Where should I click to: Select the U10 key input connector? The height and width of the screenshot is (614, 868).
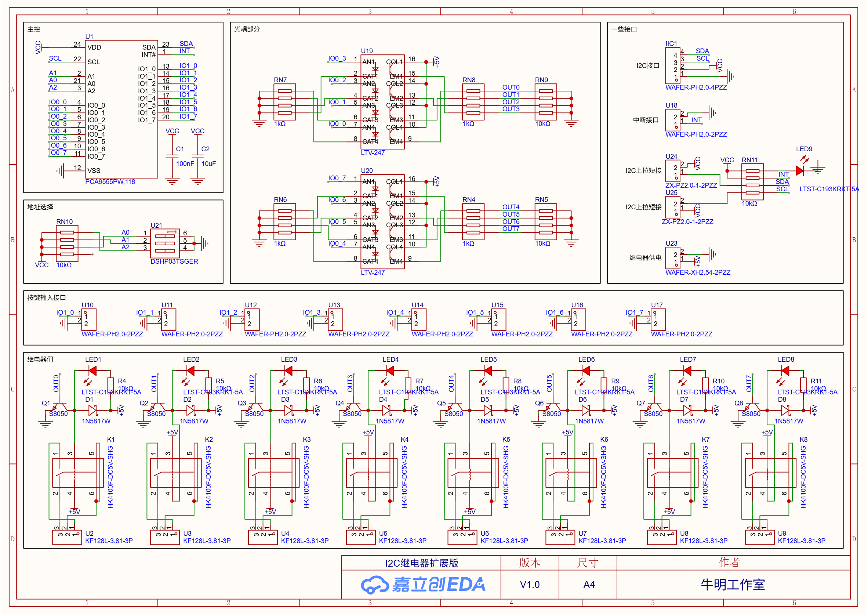coord(88,320)
